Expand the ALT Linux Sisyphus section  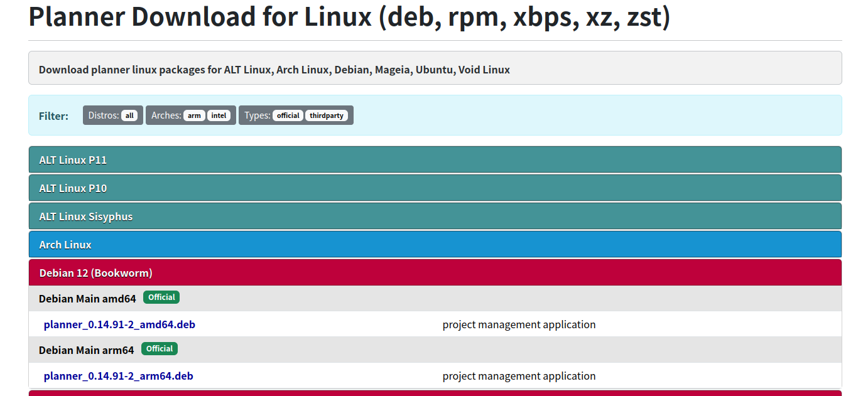click(x=435, y=217)
